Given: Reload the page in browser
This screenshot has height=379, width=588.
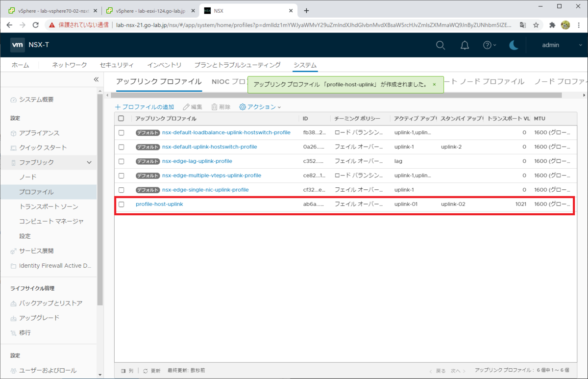Looking at the screenshot, I should [x=35, y=25].
